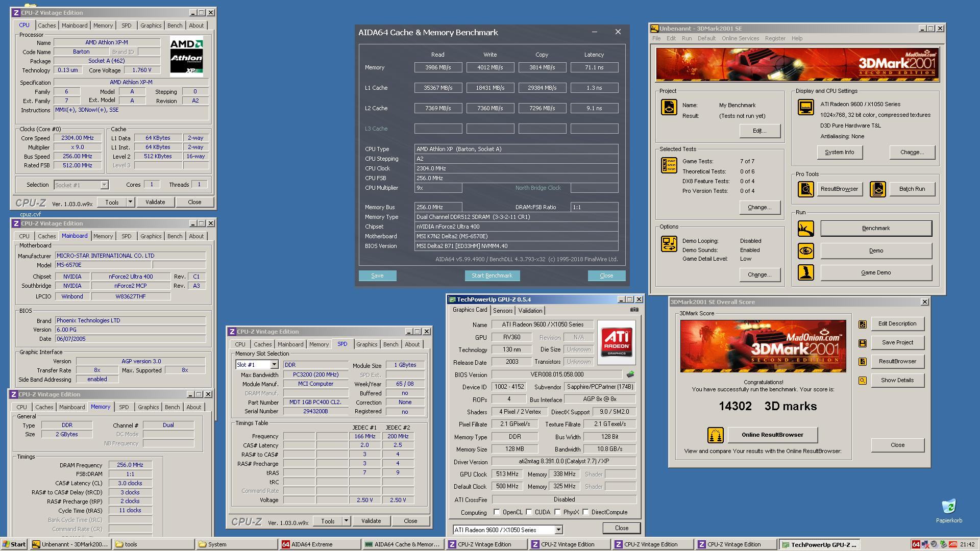
Task: Click Validate in top CPU-Z window
Action: [x=155, y=203]
